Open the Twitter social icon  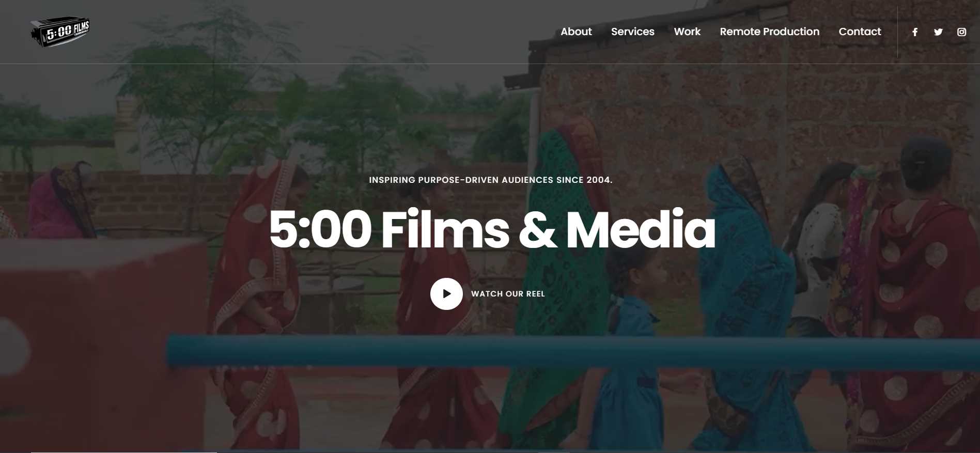[x=938, y=32]
